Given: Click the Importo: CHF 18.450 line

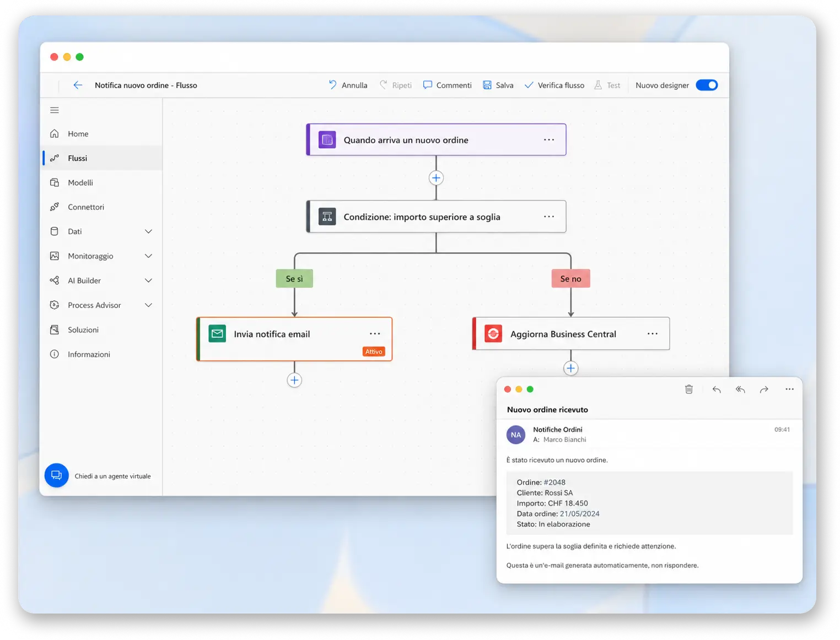Looking at the screenshot, I should pyautogui.click(x=552, y=503).
